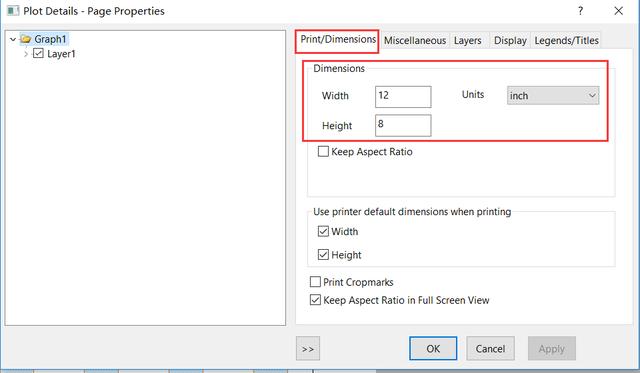Close the Plot Details dialog
This screenshot has height=373, width=640.
click(x=619, y=11)
